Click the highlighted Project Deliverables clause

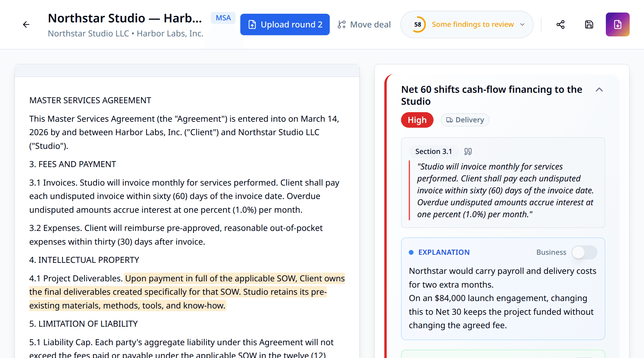point(187,292)
